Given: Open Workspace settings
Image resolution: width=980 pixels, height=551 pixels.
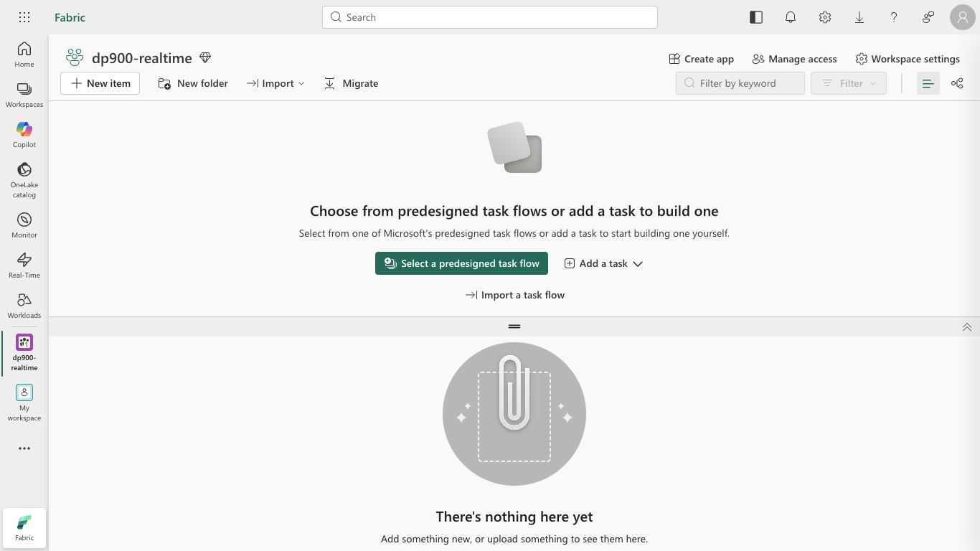Looking at the screenshot, I should coord(908,59).
